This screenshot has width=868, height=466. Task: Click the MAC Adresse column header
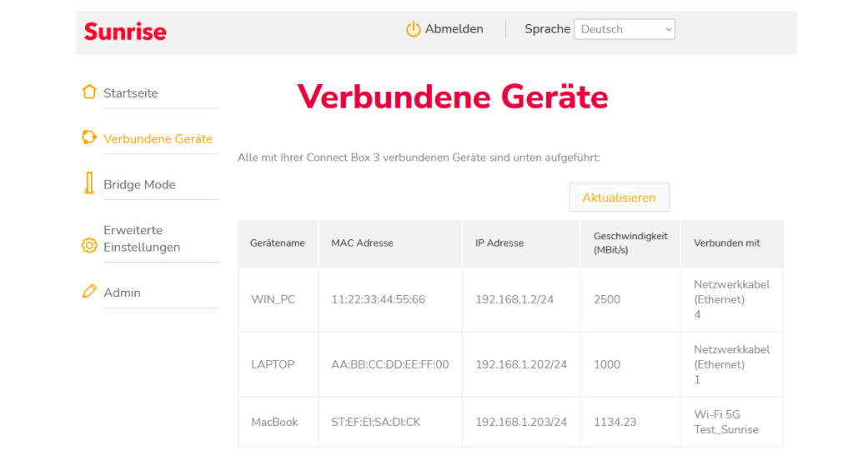pos(362,243)
